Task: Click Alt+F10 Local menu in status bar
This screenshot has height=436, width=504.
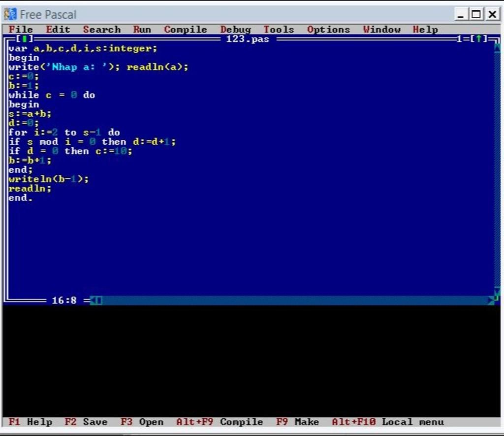Action: 388,422
